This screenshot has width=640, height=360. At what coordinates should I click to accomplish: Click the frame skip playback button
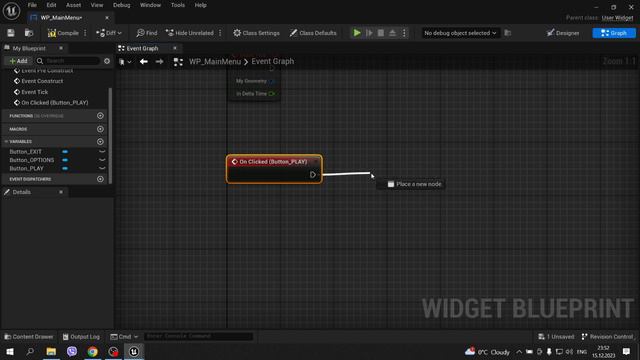[x=369, y=33]
